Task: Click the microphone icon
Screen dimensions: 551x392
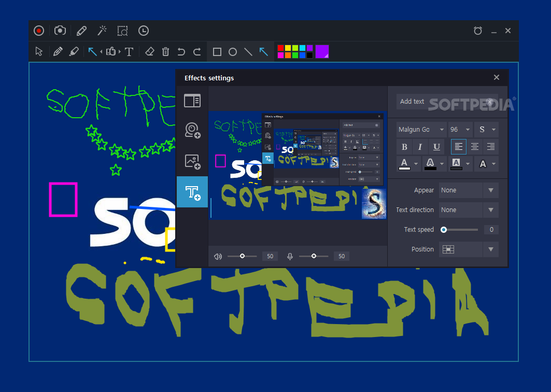Action: click(x=290, y=256)
